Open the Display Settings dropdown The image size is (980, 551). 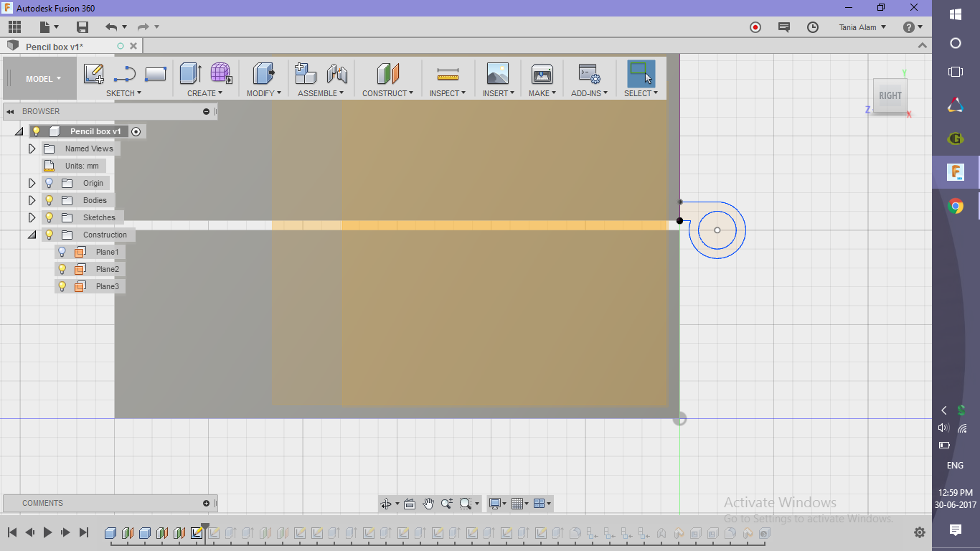[496, 504]
